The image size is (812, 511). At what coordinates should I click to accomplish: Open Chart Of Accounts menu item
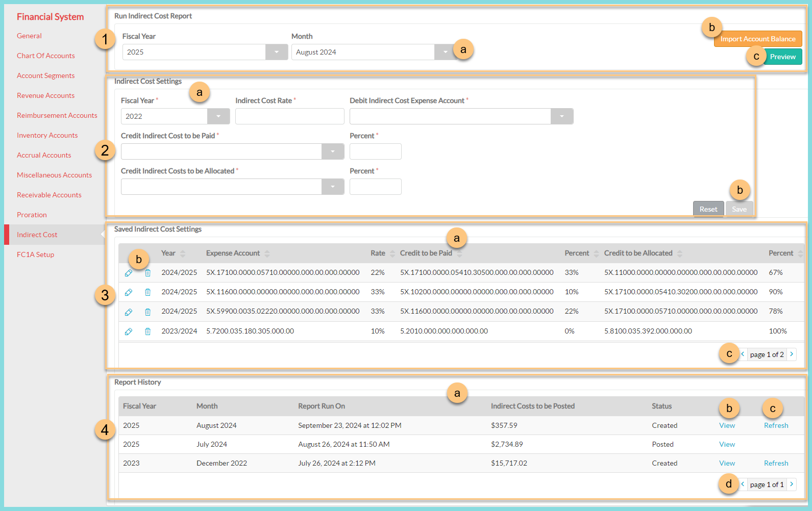point(46,56)
